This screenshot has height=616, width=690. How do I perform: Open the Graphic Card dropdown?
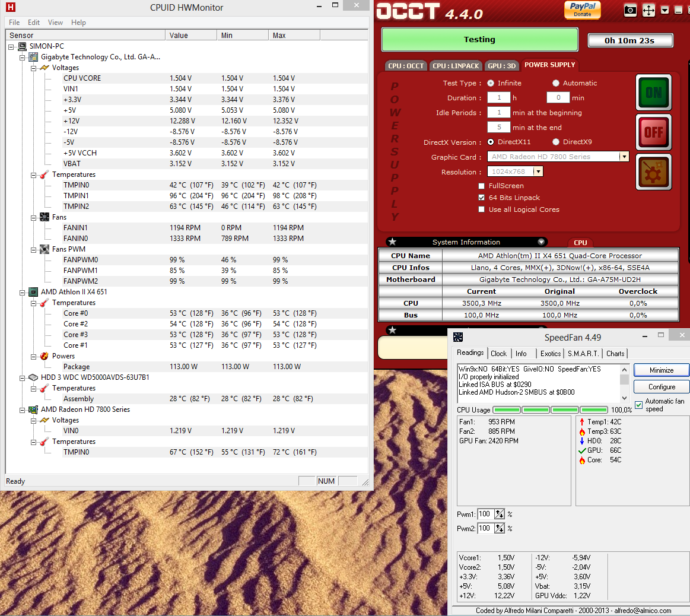[624, 157]
